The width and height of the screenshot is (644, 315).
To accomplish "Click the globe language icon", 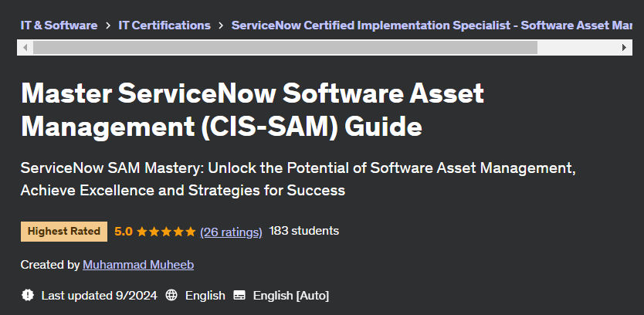I will 171,295.
